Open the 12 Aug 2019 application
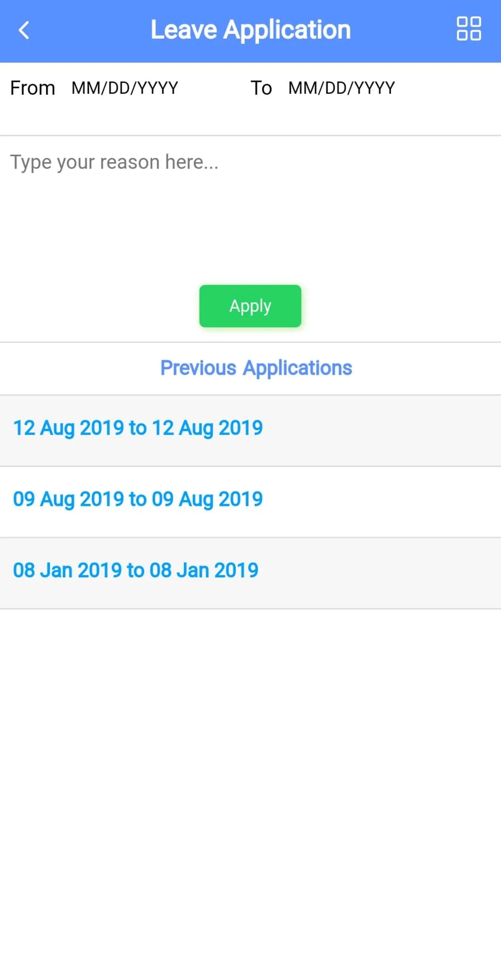This screenshot has height=980, width=501. (x=138, y=428)
